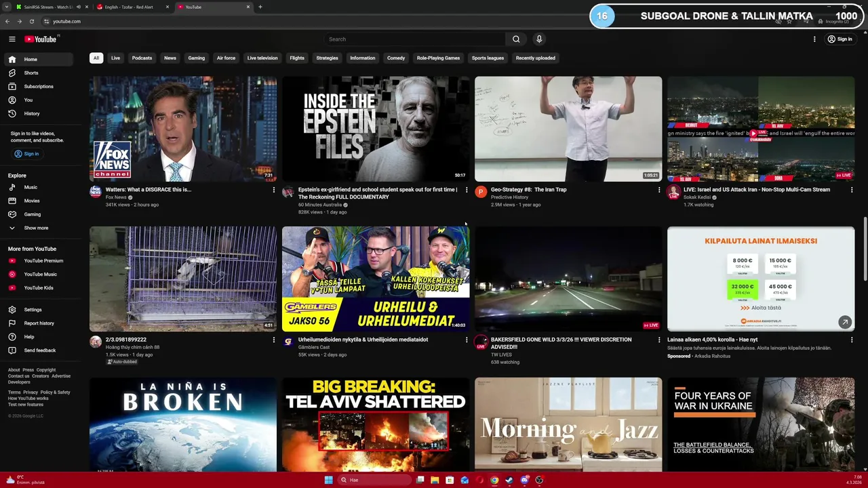Open a new browser tab
Viewport: 868px width, 488px height.
pyautogui.click(x=260, y=7)
